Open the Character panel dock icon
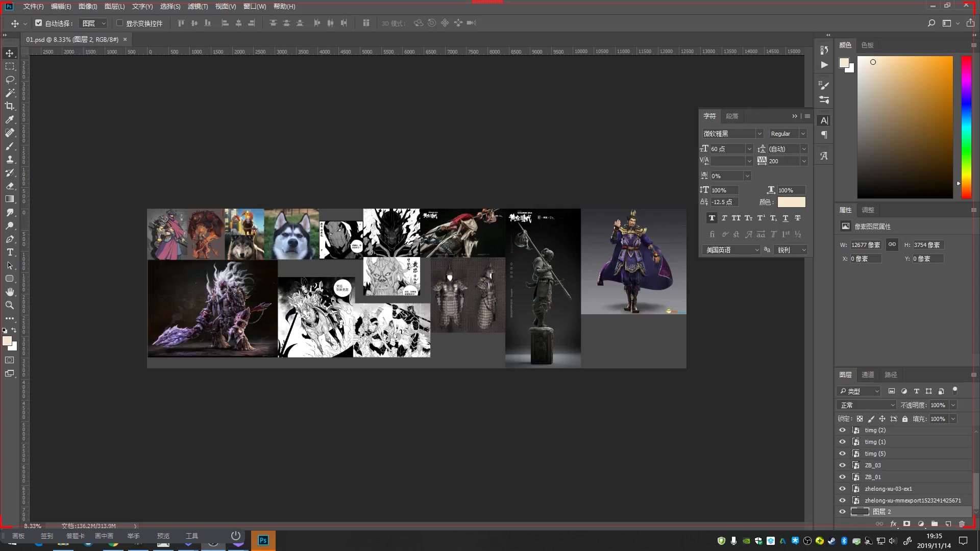 (824, 120)
